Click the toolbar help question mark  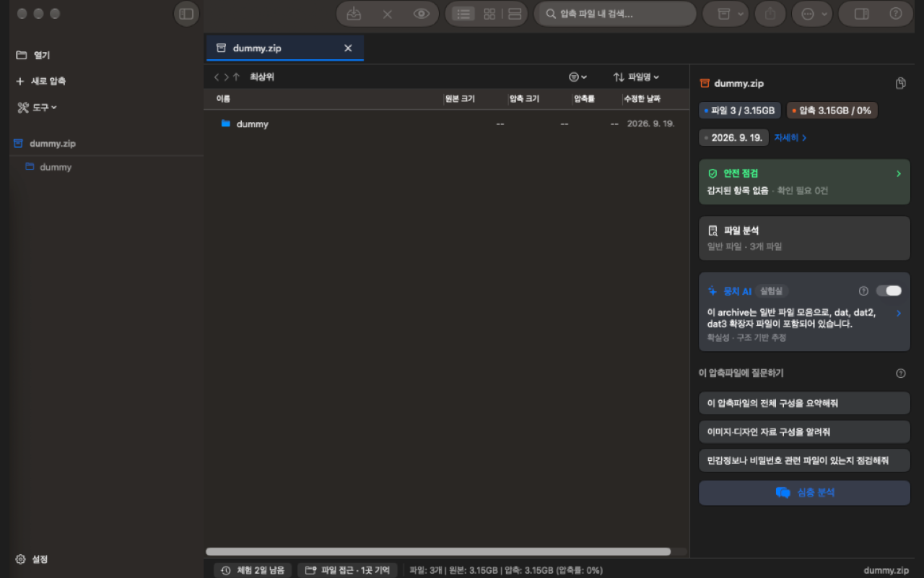896,14
